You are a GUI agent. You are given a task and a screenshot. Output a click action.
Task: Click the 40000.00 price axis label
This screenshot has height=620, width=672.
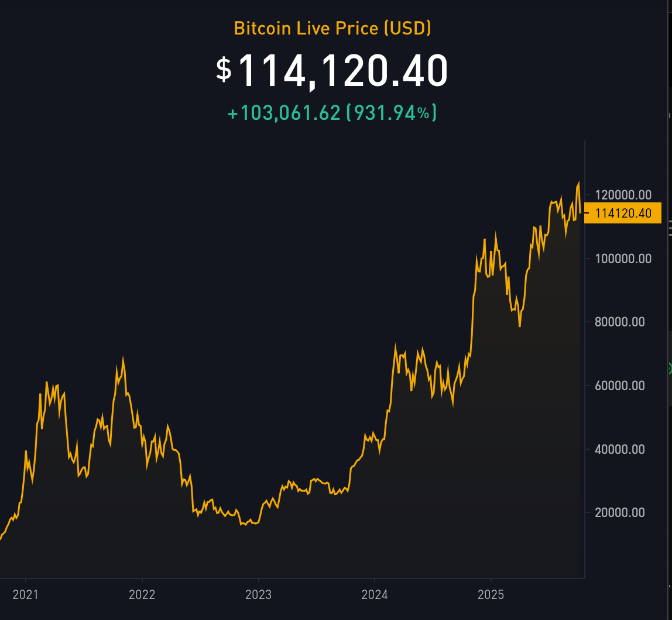620,449
